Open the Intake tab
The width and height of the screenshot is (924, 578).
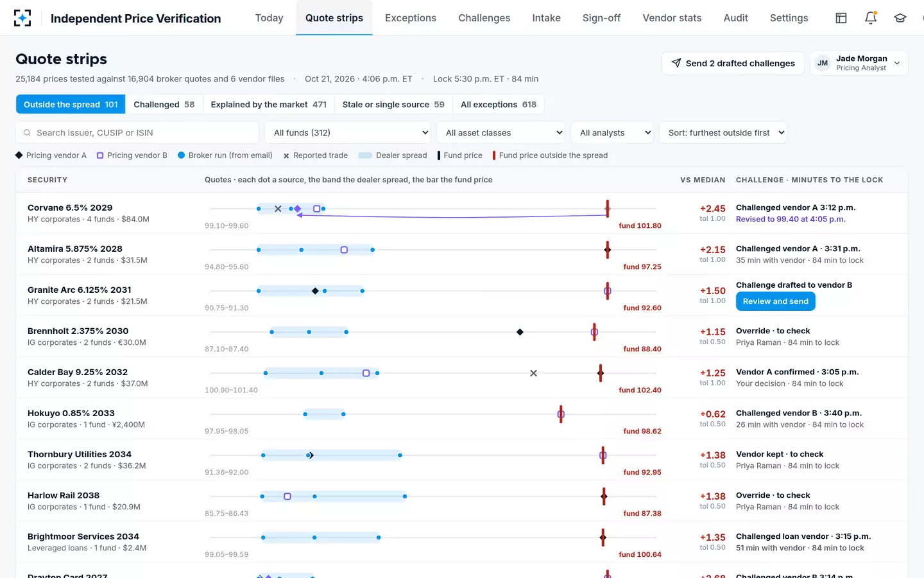click(546, 18)
